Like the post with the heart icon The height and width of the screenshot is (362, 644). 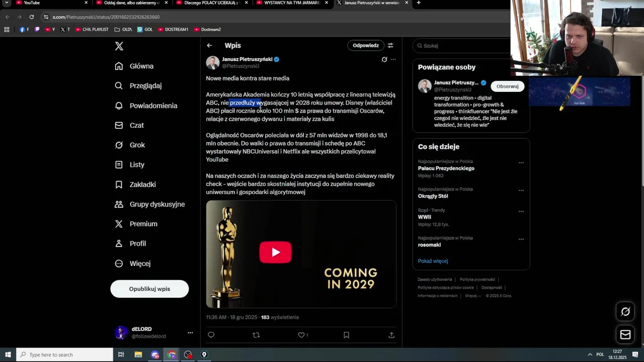pyautogui.click(x=301, y=335)
